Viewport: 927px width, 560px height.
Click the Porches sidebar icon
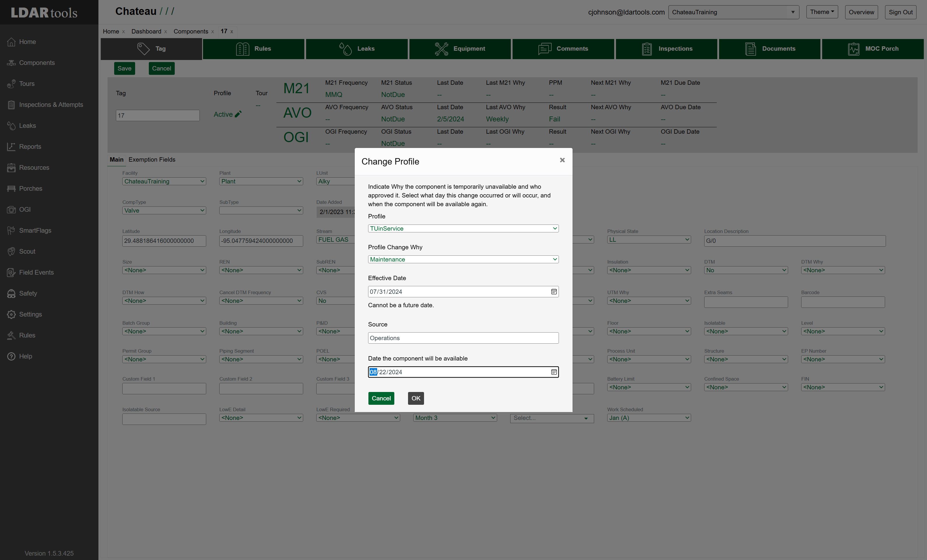11,189
